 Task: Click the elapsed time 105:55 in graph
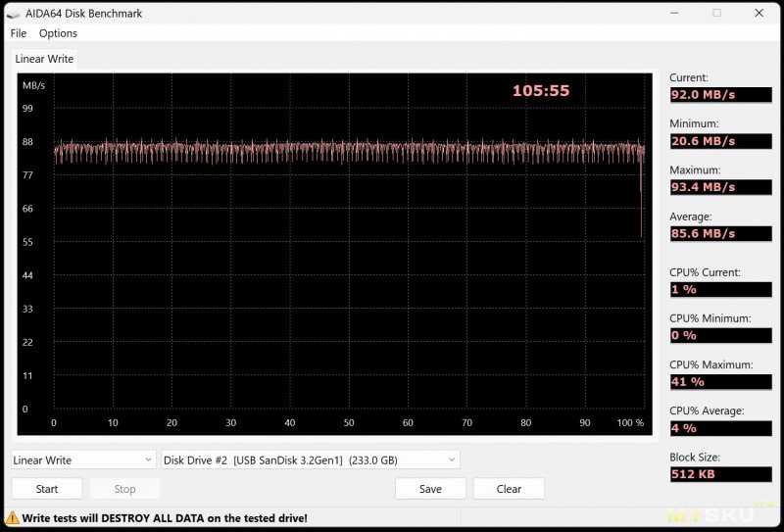(x=541, y=90)
